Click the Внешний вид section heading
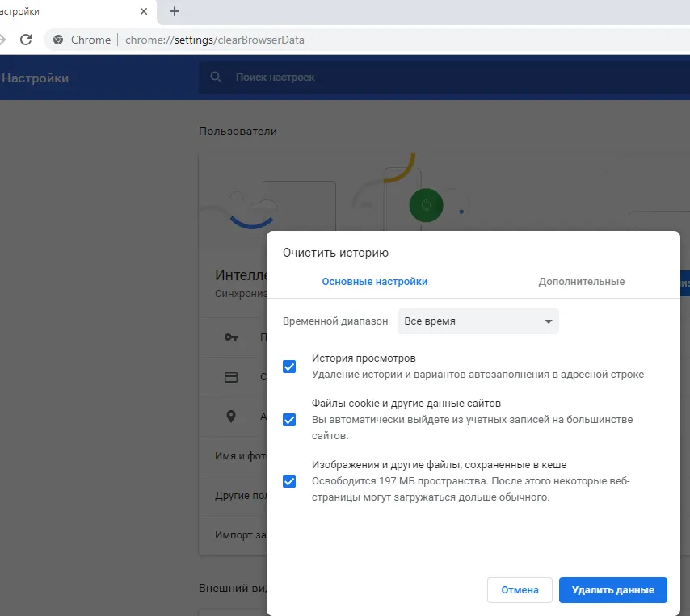Image resolution: width=690 pixels, height=616 pixels. (233, 588)
